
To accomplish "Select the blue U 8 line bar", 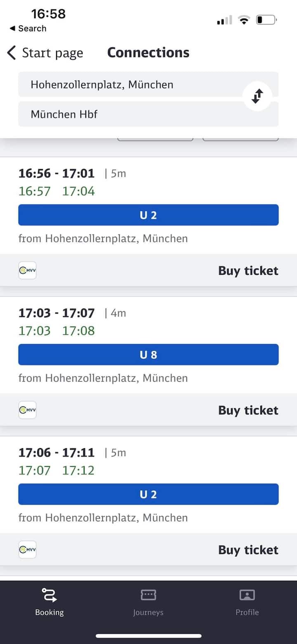I will pyautogui.click(x=148, y=354).
